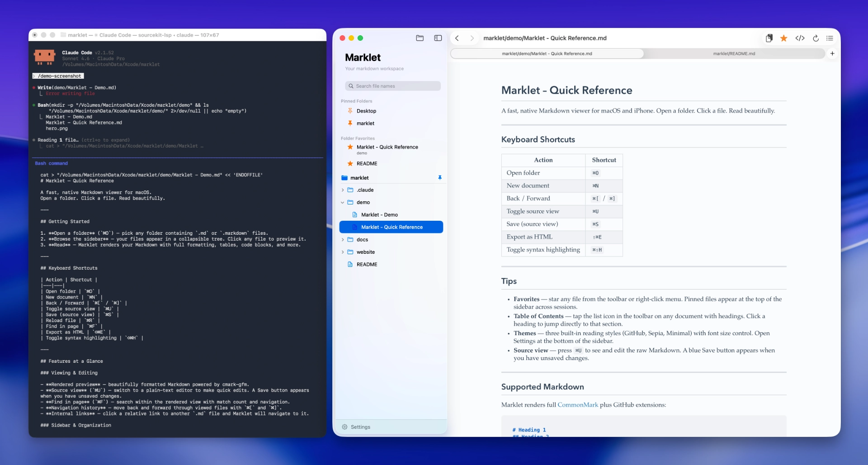The image size is (868, 465).
Task: Expand the .claude folder
Action: click(343, 190)
